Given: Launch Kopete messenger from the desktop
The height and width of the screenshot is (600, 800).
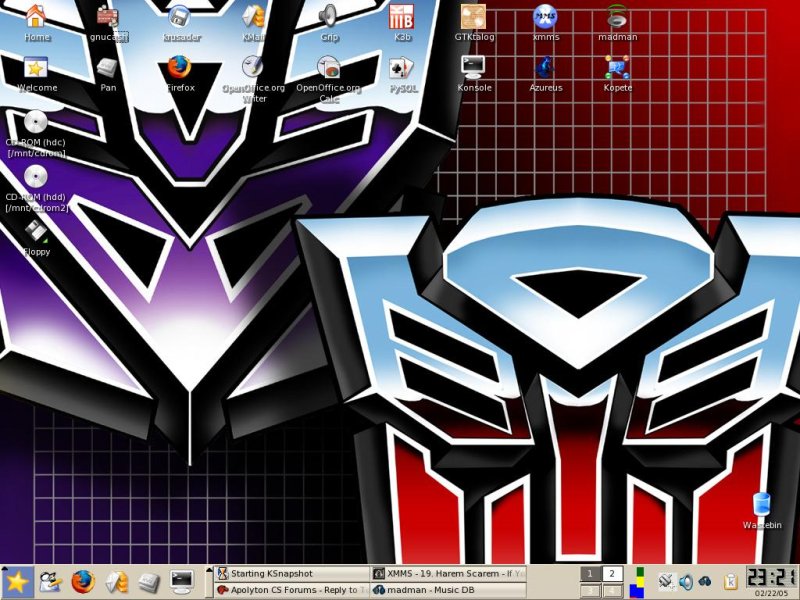Looking at the screenshot, I should [x=617, y=68].
